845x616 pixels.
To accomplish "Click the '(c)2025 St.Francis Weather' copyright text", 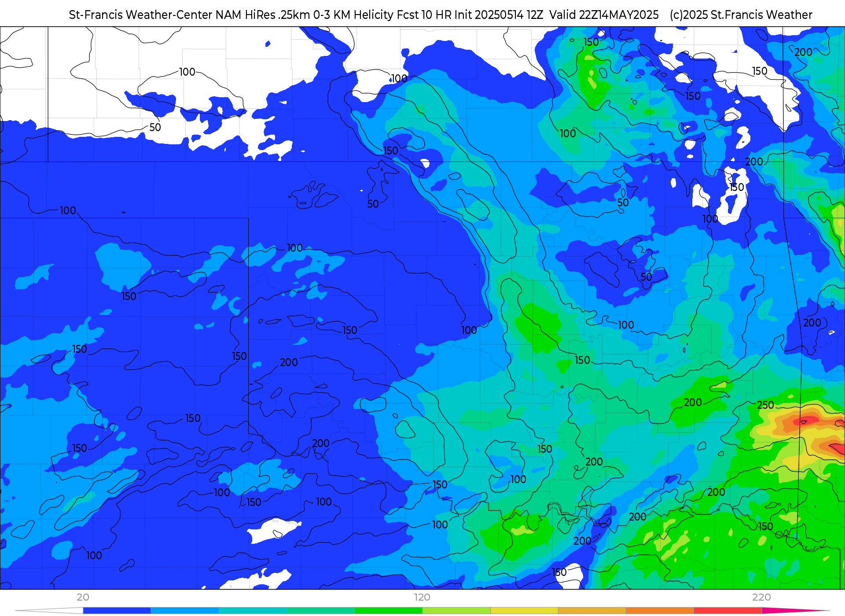I will (741, 15).
